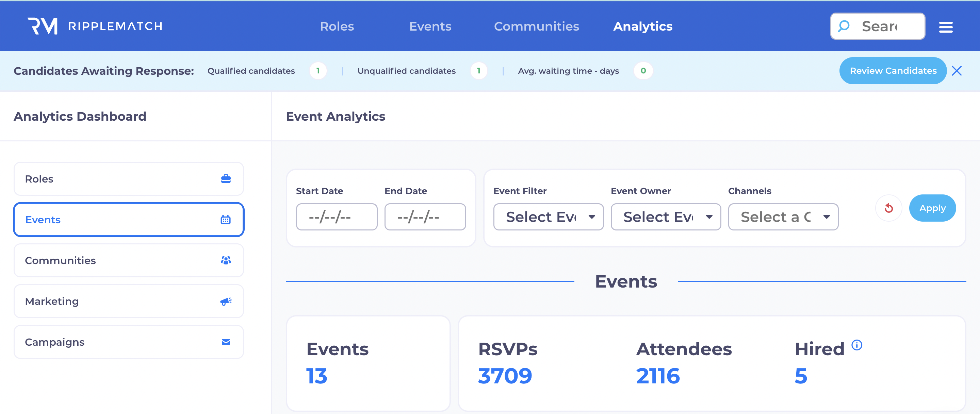Click the people icon beside Communities
This screenshot has height=414, width=980.
[226, 260]
